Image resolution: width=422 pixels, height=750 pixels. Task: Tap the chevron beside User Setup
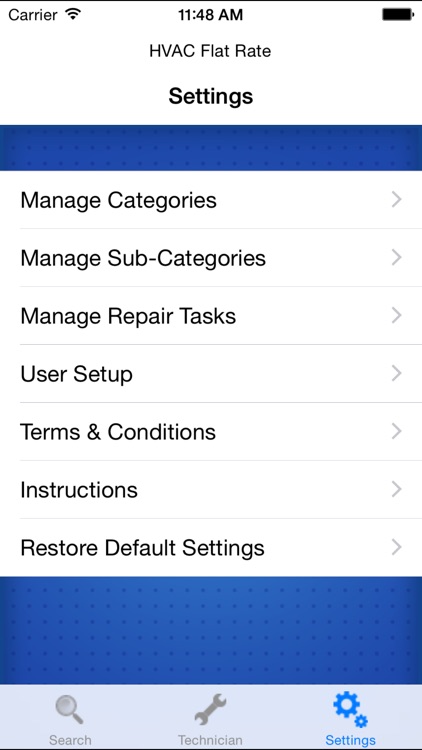(396, 373)
